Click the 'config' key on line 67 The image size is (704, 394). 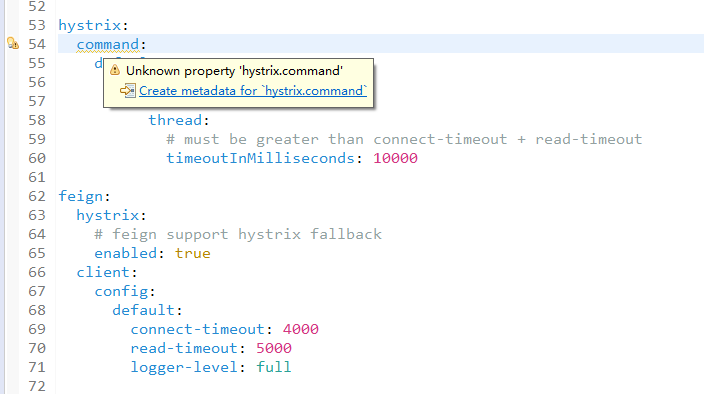(121, 291)
